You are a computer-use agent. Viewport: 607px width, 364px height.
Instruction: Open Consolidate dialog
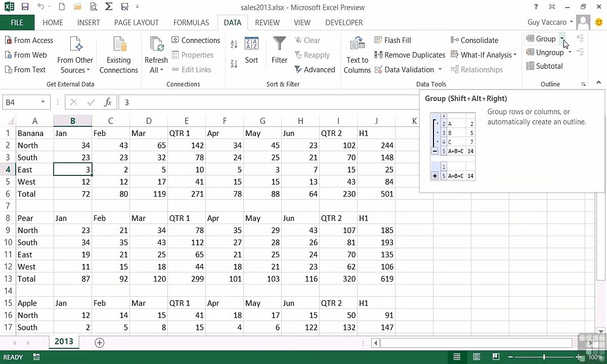474,40
